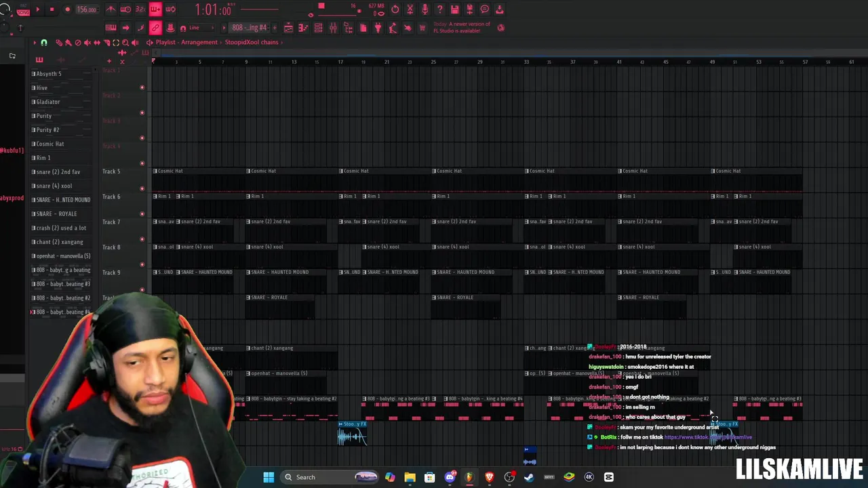Save project with the floppy disk icon

coord(455,9)
